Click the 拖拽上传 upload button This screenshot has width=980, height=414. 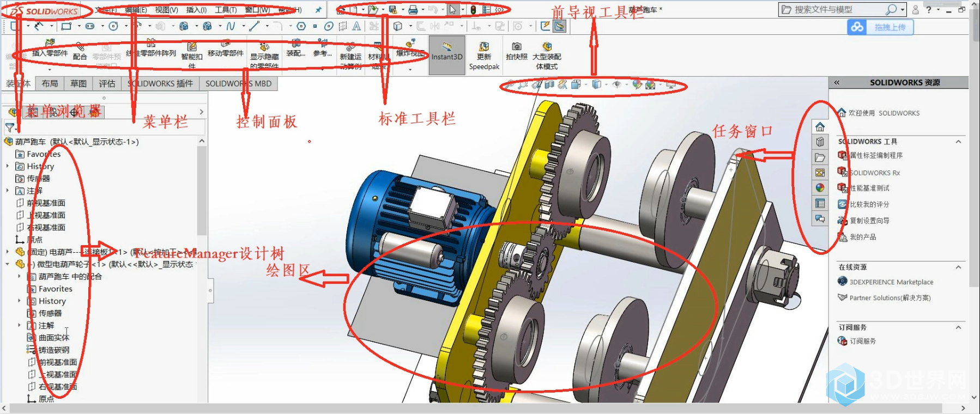coord(880,27)
